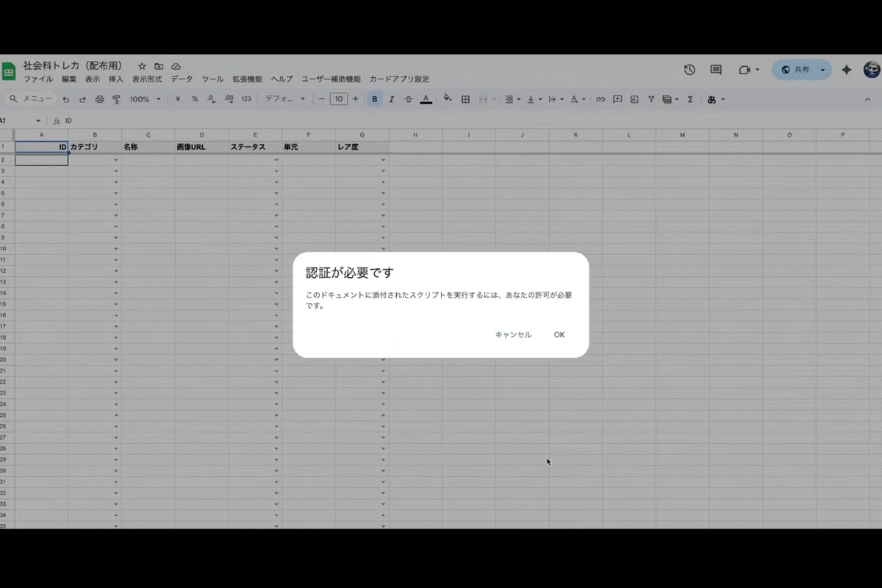Open version history clock icon
The height and width of the screenshot is (588, 882).
689,70
